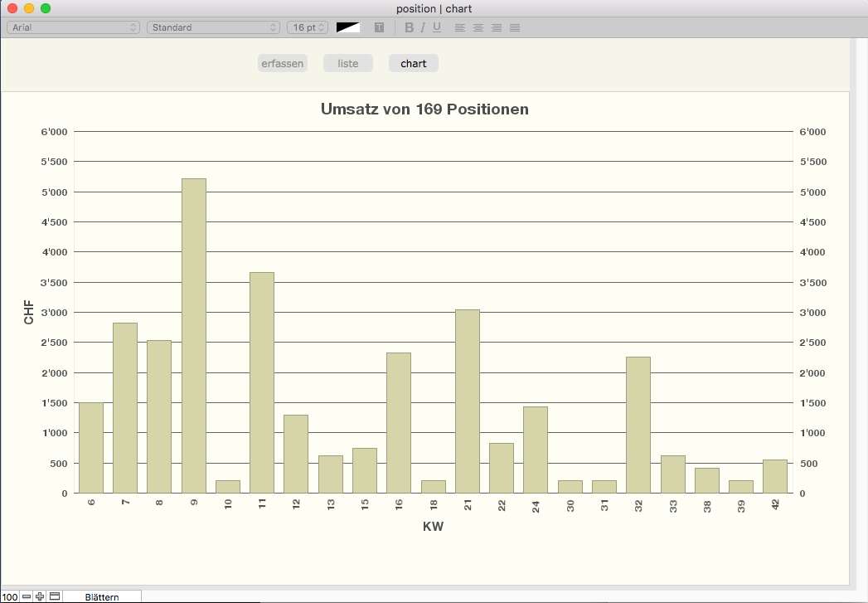Align text to the left
This screenshot has width=868, height=603.
click(x=460, y=27)
